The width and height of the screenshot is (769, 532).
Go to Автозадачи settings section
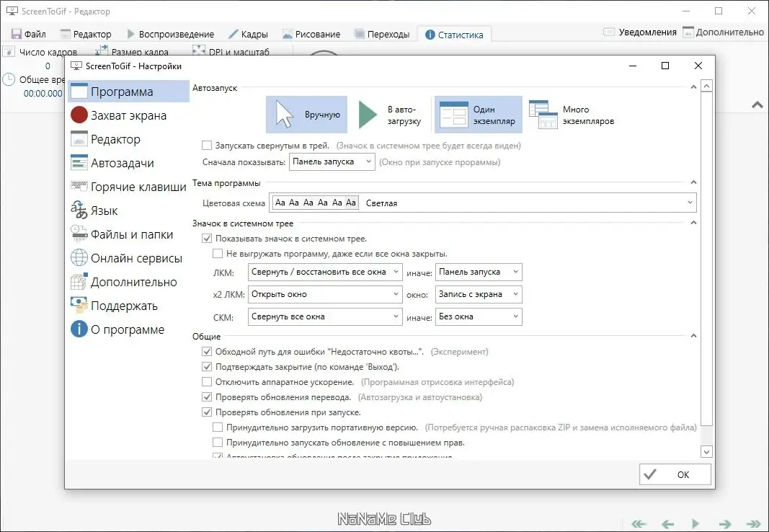128,163
